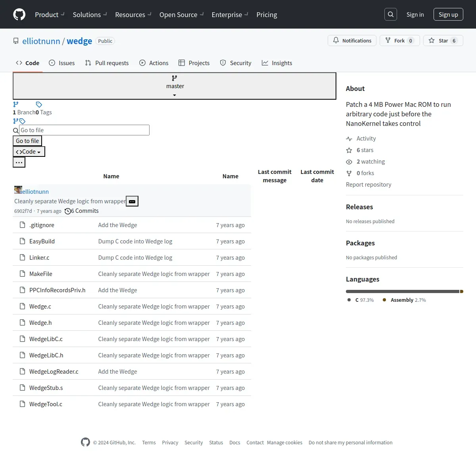Click the file icon beside EasyBuild
476x463 pixels.
pyautogui.click(x=23, y=241)
